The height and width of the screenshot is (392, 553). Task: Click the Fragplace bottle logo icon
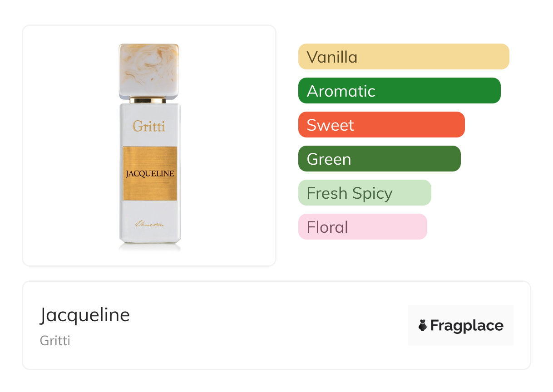[x=423, y=325]
